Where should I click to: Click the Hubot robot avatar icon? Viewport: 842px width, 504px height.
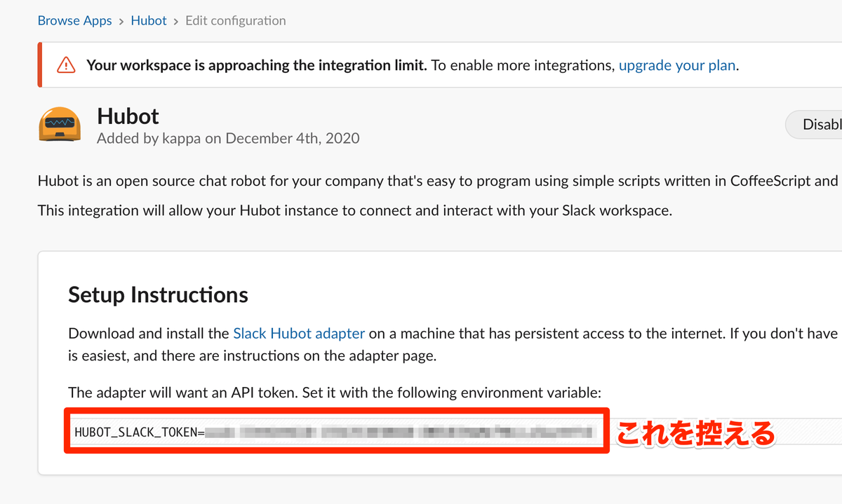coord(60,125)
